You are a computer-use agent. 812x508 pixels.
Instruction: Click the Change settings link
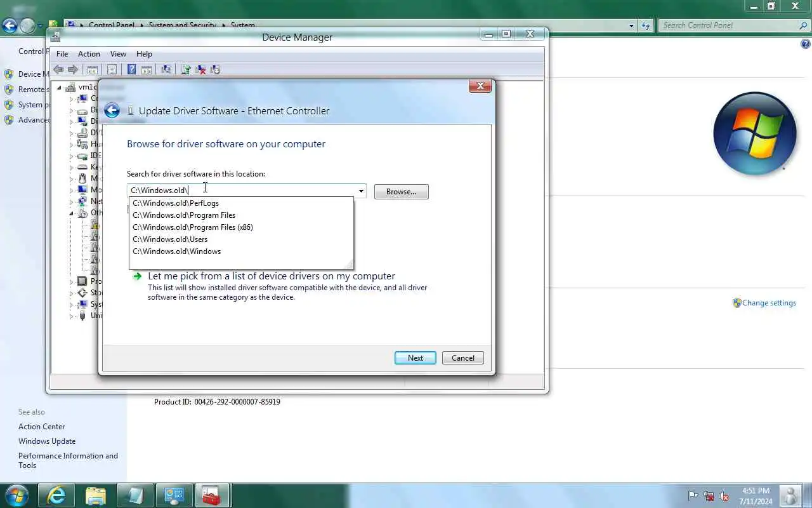(x=769, y=303)
